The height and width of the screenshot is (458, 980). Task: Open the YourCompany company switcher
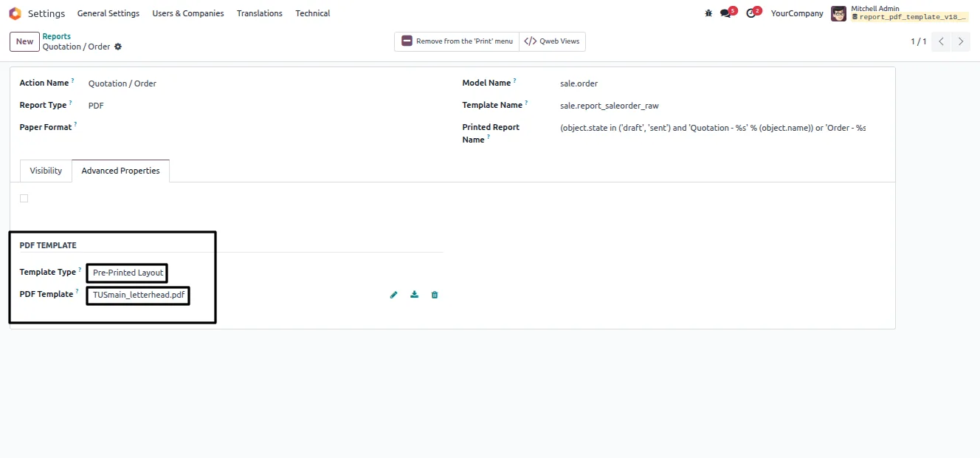[797, 13]
